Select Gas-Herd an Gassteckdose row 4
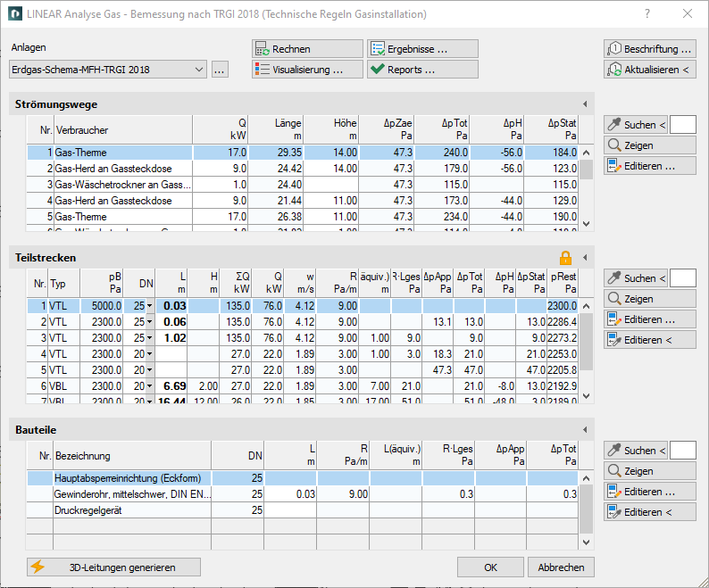The height and width of the screenshot is (588, 709). click(x=303, y=201)
